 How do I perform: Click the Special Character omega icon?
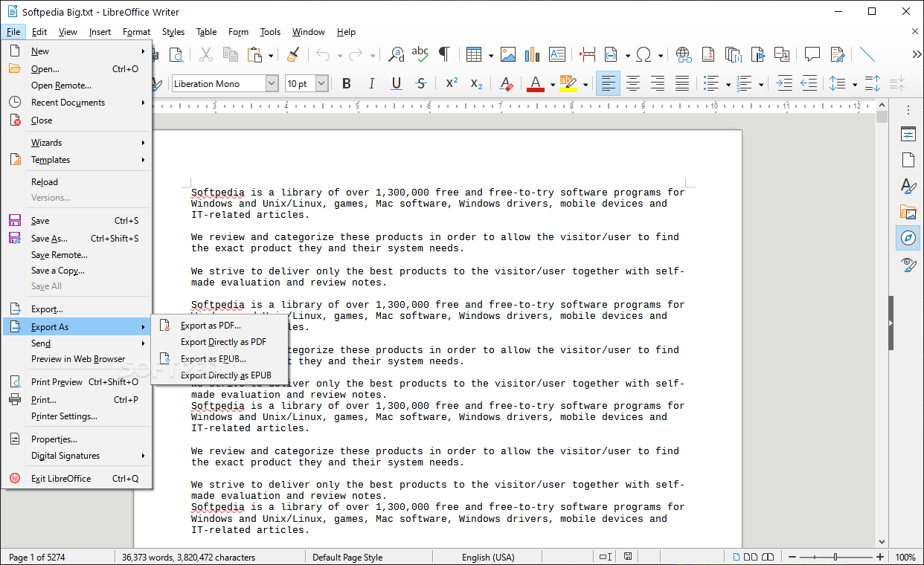click(x=644, y=54)
